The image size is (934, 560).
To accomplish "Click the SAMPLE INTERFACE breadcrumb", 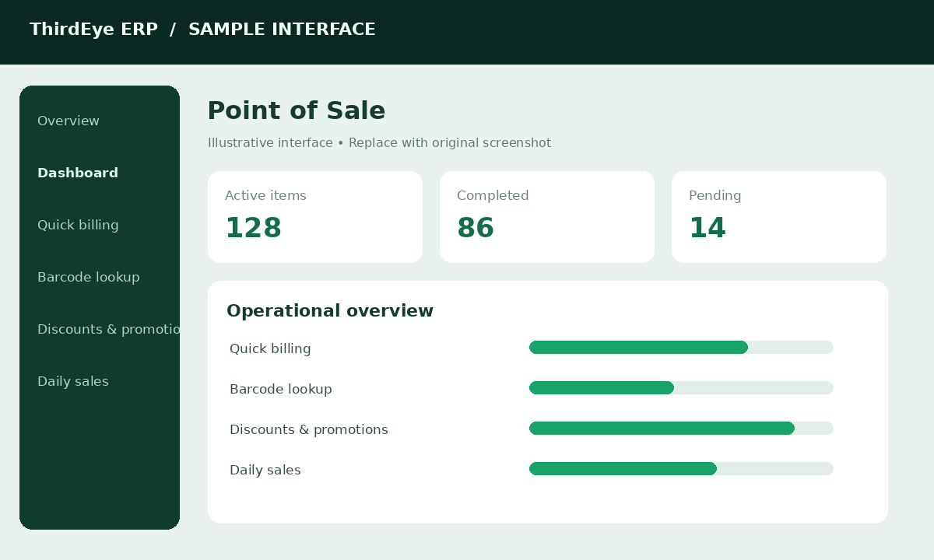I will tap(282, 30).
